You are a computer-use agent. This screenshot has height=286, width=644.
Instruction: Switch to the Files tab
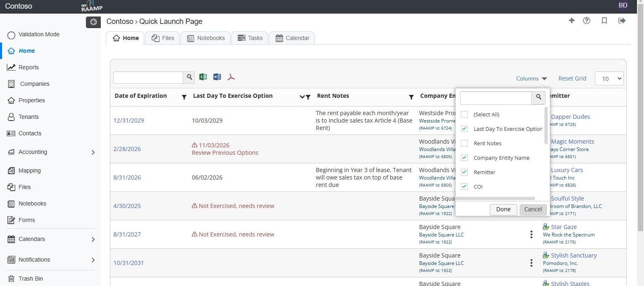[x=162, y=38]
